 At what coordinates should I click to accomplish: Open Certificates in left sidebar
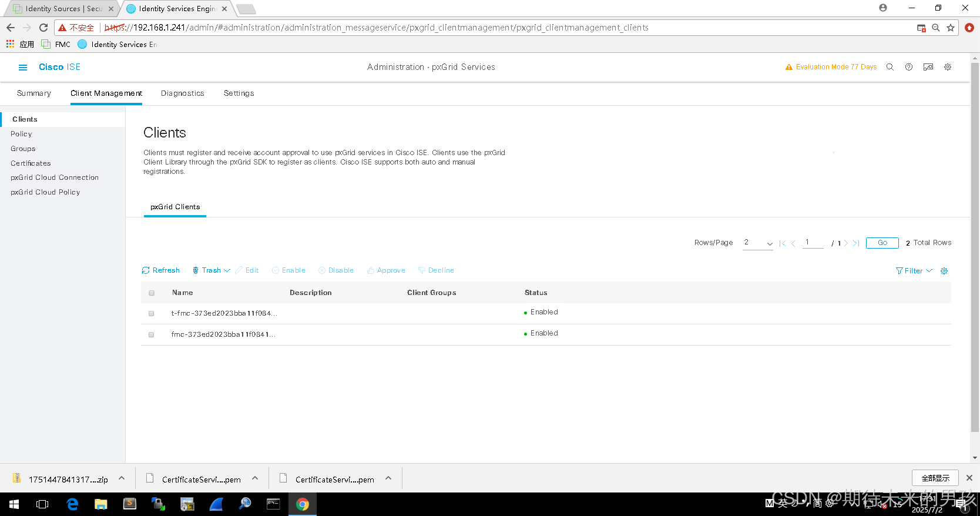(31, 163)
